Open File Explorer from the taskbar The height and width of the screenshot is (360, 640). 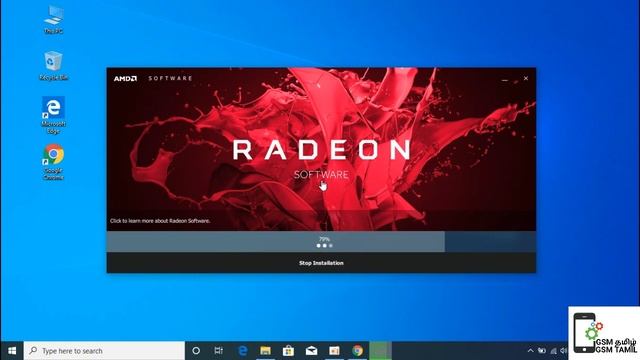[265, 351]
